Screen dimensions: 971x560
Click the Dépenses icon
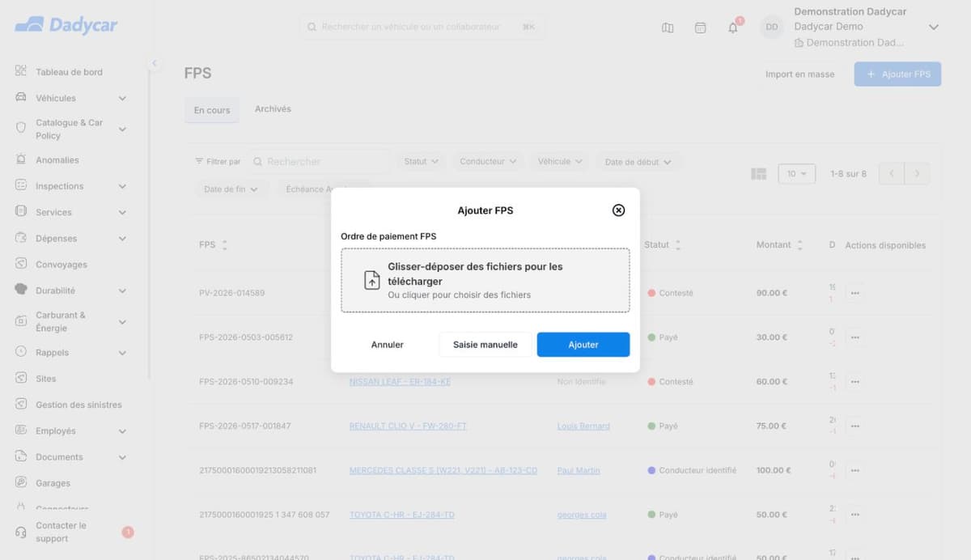[21, 238]
